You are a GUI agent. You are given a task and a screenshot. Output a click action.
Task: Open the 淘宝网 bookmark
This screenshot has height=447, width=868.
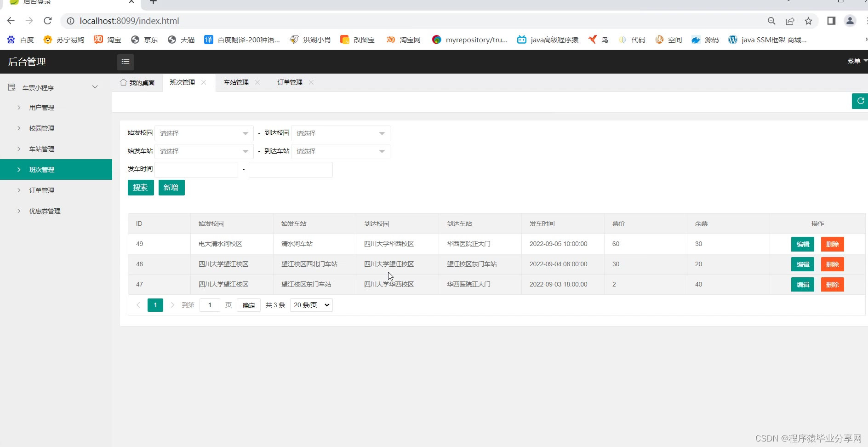[404, 40]
